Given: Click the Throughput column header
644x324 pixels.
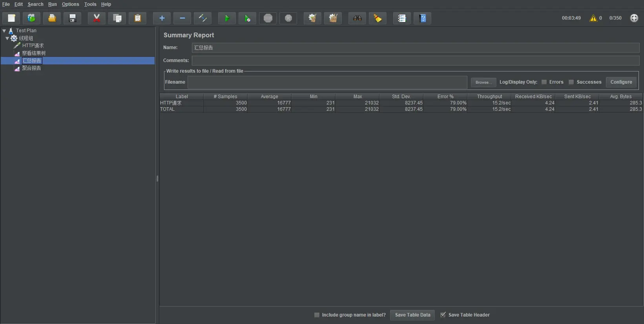Looking at the screenshot, I should (x=489, y=97).
